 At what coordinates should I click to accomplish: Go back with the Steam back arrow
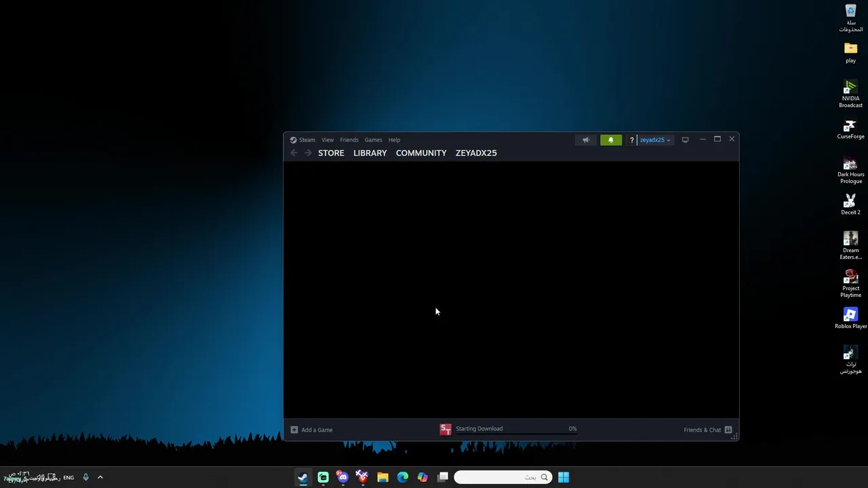coord(294,153)
